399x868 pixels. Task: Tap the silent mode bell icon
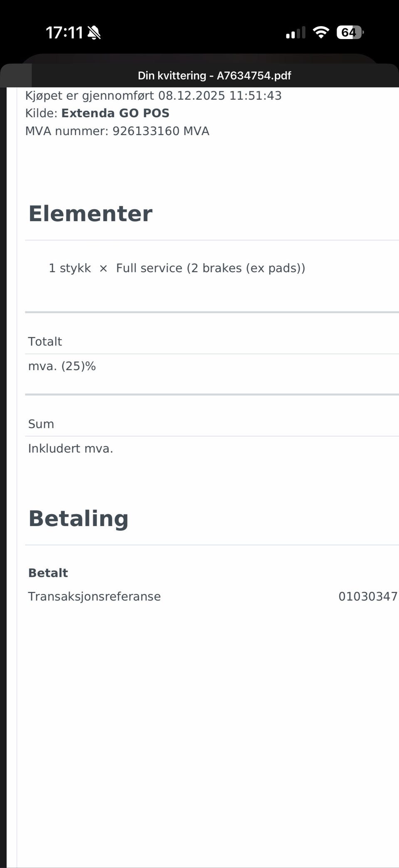(x=94, y=32)
